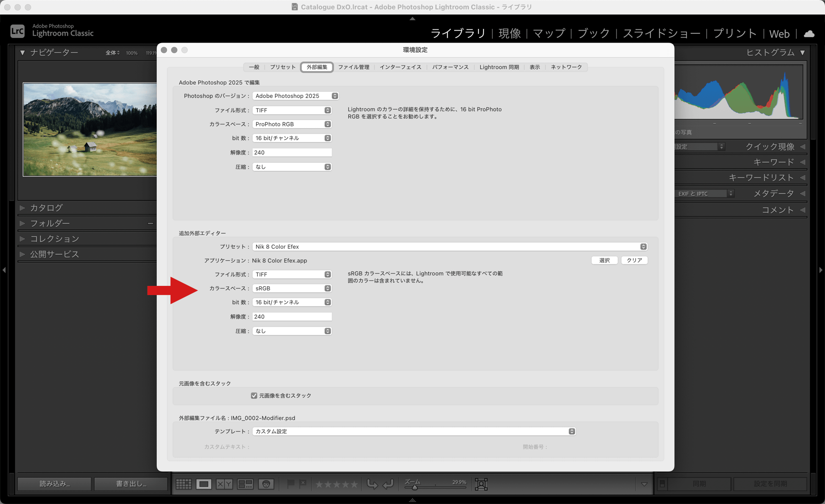Open Survey view in toolbar

pyautogui.click(x=245, y=484)
